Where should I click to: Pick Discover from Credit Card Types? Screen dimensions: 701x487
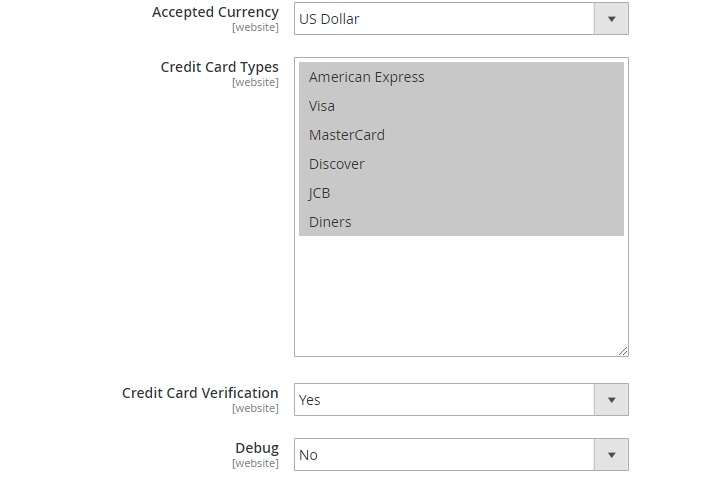point(337,164)
